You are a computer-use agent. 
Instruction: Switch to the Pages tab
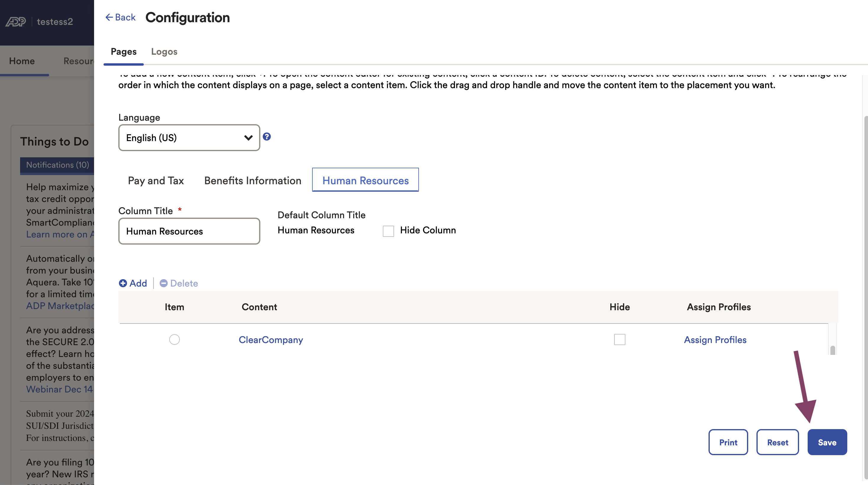pos(124,51)
